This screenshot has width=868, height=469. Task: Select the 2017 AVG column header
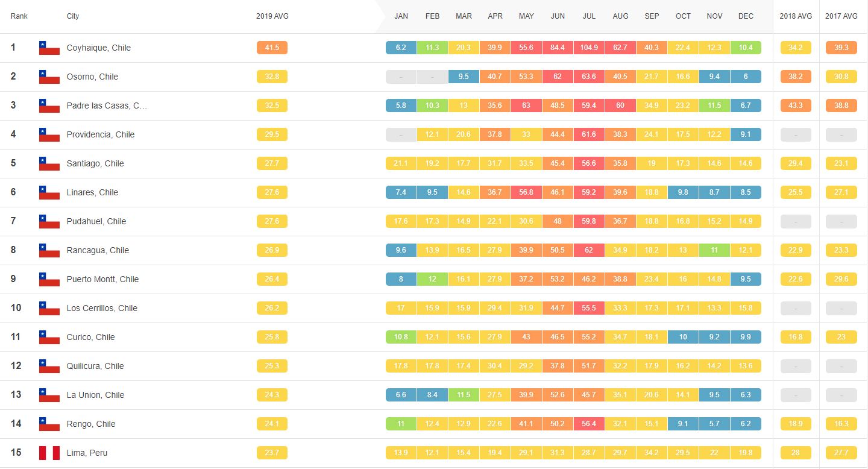point(841,16)
